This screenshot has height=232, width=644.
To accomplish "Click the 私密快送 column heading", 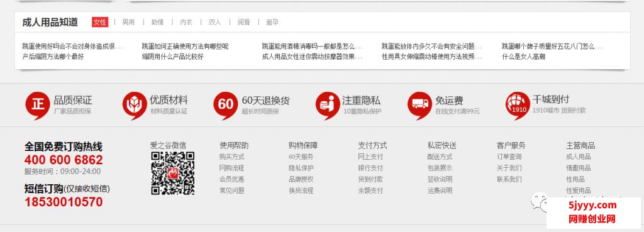I will pos(442,145).
